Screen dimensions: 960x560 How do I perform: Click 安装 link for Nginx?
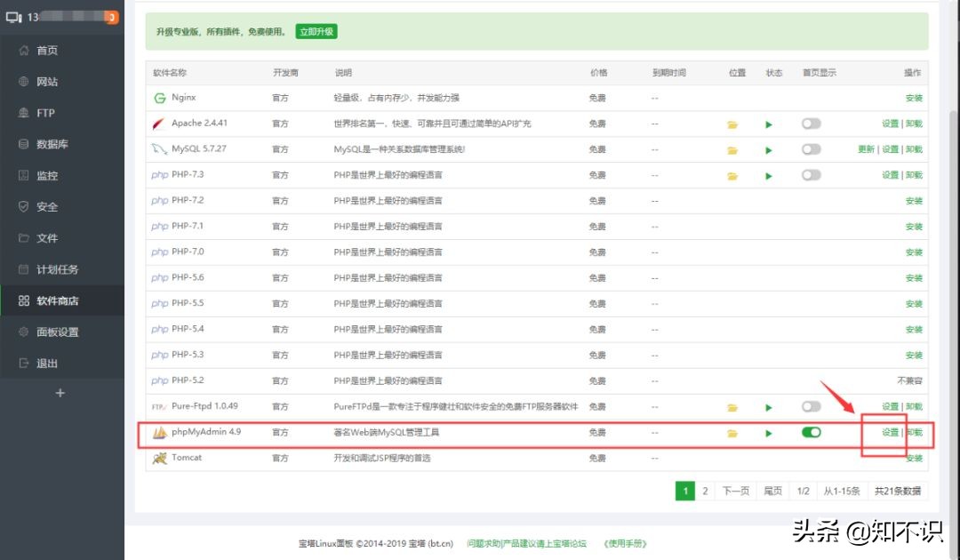[x=914, y=98]
